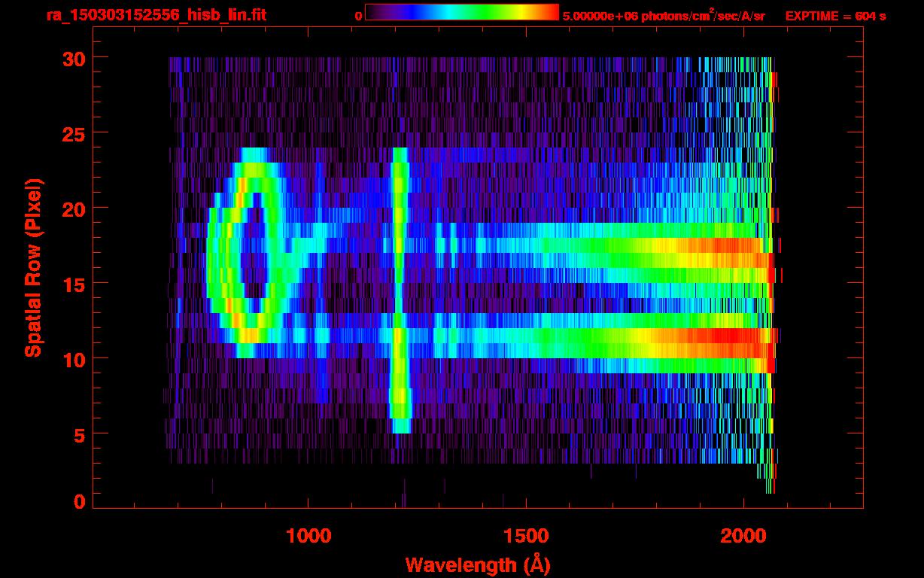The image size is (924, 578).
Task: Click the spatial row tick label 0
Action: tap(79, 501)
